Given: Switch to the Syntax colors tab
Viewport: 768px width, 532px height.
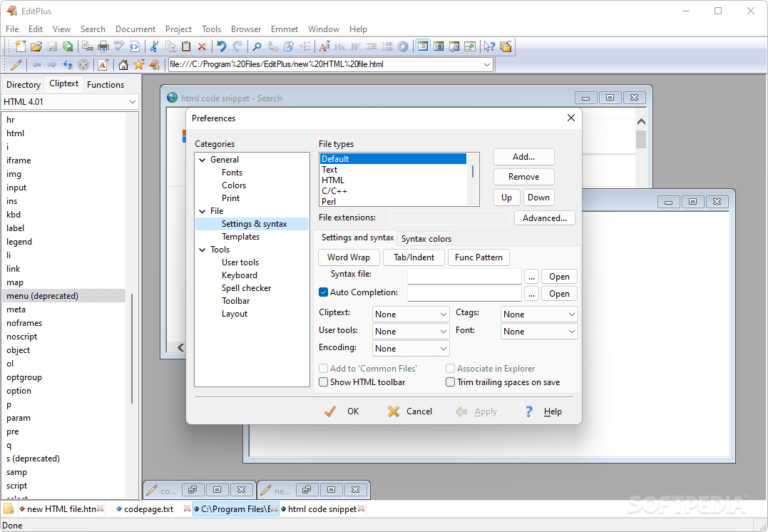Looking at the screenshot, I should [426, 239].
